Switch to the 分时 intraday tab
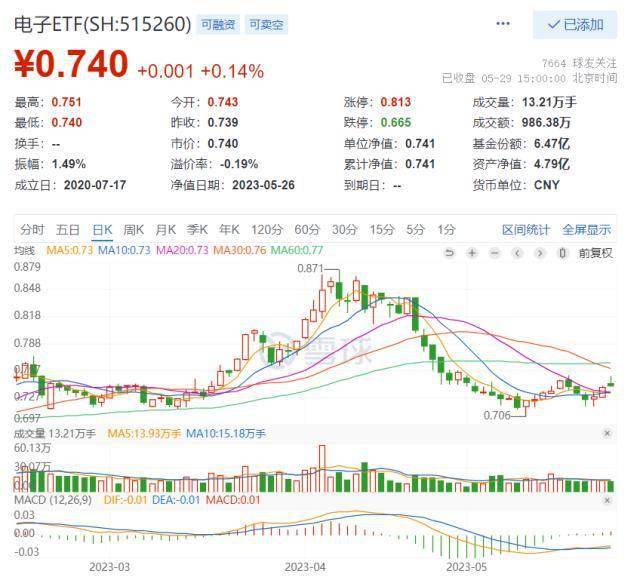This screenshot has height=577, width=640. click(32, 229)
